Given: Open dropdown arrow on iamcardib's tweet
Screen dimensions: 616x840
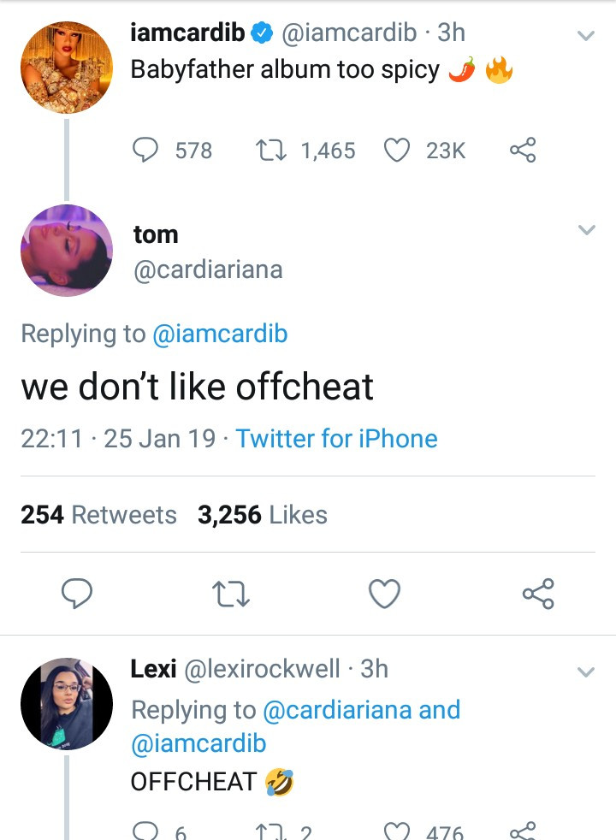Looking at the screenshot, I should (x=586, y=36).
